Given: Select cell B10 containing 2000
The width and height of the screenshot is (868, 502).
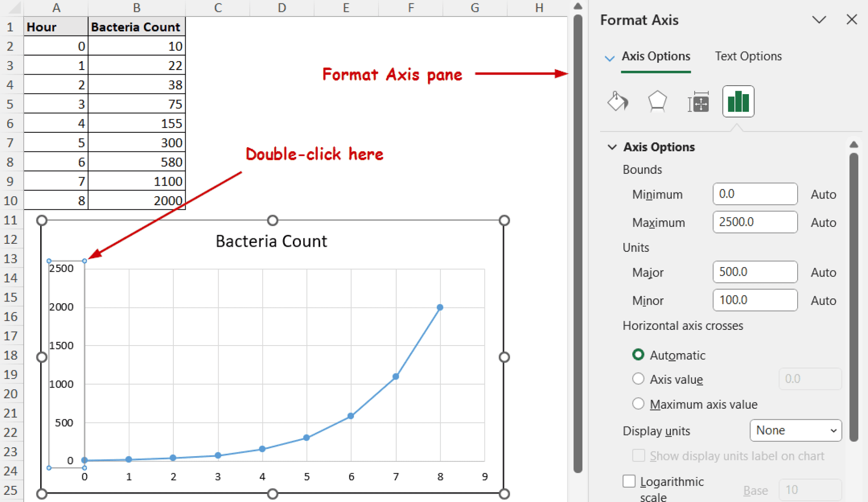Looking at the screenshot, I should pyautogui.click(x=136, y=200).
